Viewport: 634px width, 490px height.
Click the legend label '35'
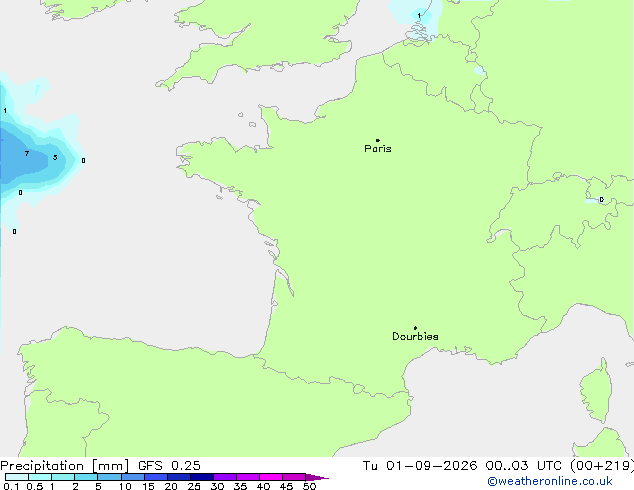click(240, 486)
